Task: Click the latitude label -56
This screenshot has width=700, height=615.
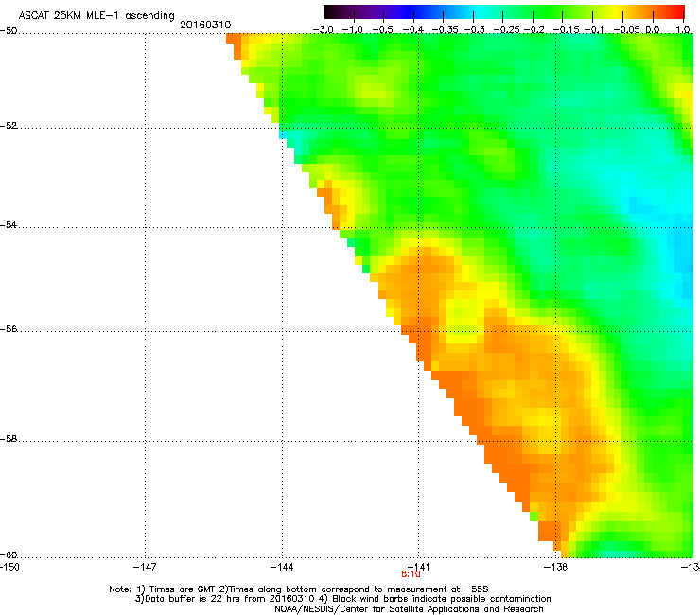Action: tap(9, 328)
